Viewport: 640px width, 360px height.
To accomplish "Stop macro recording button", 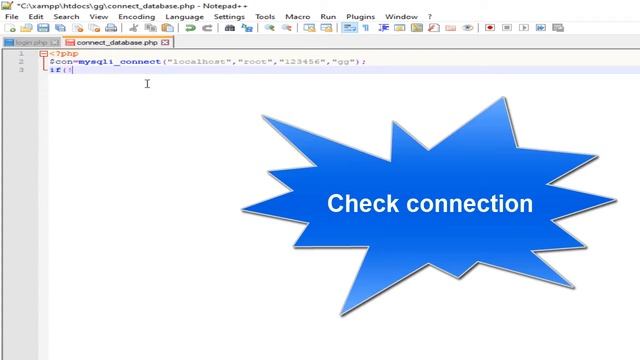I will coord(507,28).
